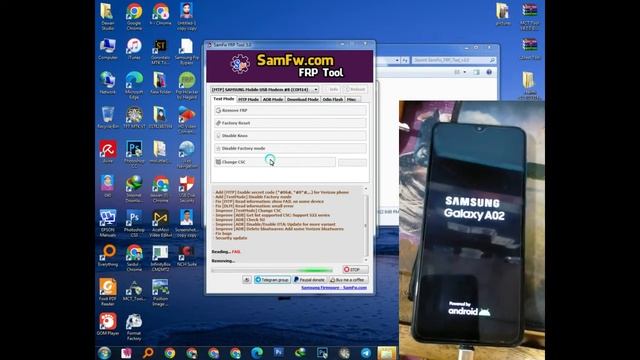Open the Foxit PDF Reader desktop icon
640x360 pixels.
coord(108,292)
